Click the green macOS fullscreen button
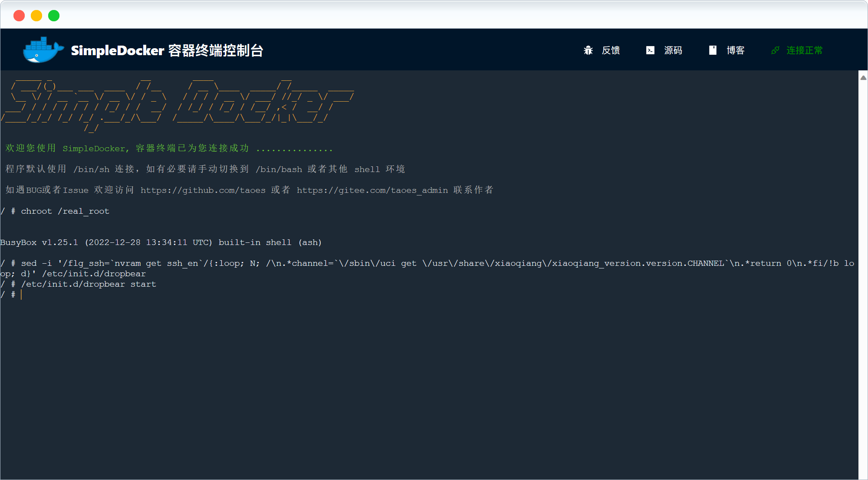868x480 pixels. [54, 16]
